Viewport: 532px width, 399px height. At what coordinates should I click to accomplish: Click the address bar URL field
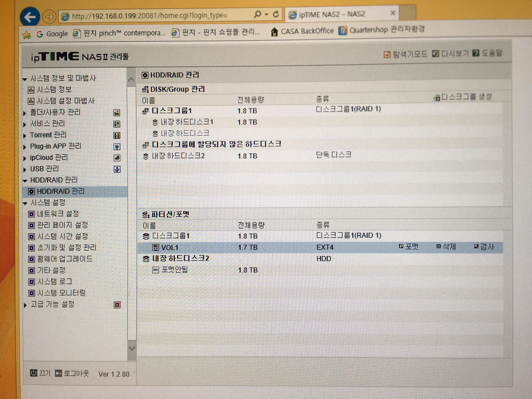click(x=156, y=16)
